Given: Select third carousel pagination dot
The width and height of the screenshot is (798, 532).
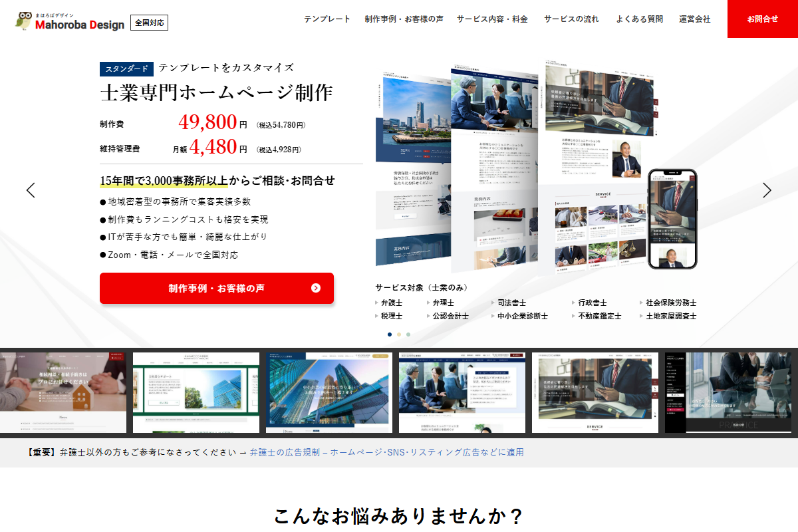Looking at the screenshot, I should pyautogui.click(x=408, y=334).
